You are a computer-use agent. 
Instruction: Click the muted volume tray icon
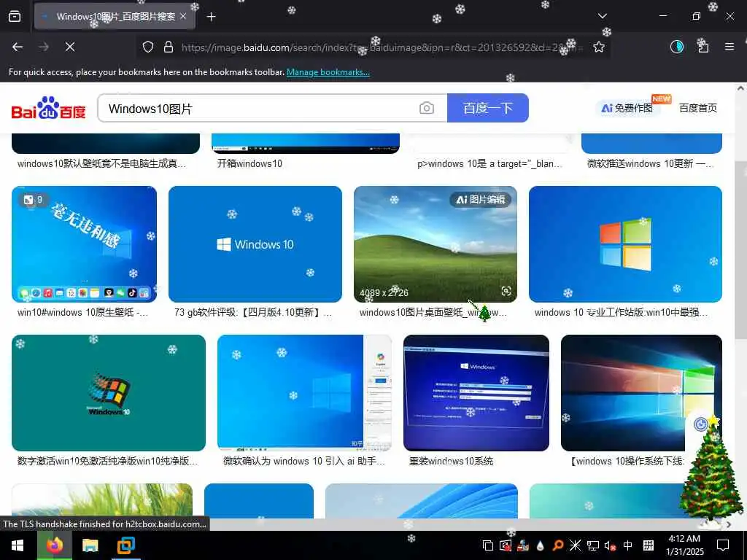(610, 545)
